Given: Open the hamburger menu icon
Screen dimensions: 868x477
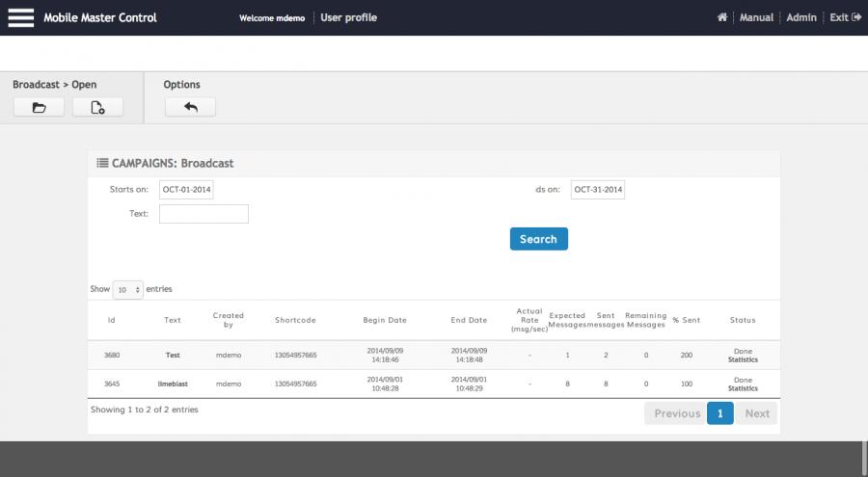Looking at the screenshot, I should pos(21,17).
